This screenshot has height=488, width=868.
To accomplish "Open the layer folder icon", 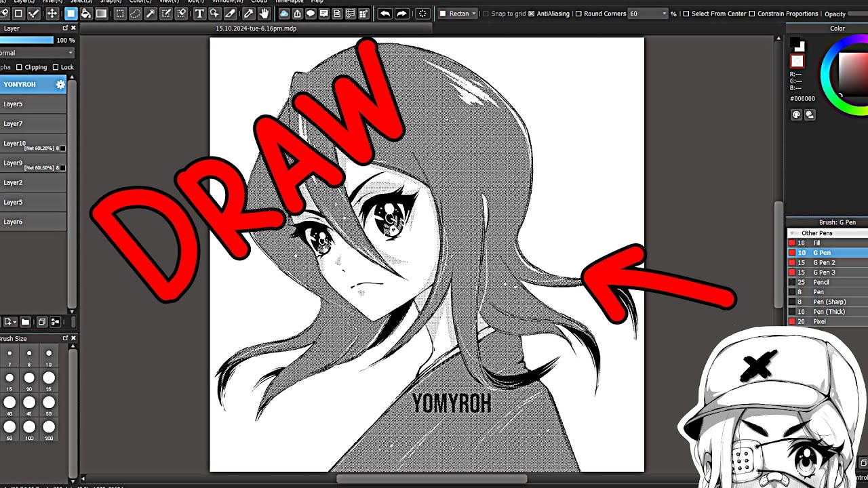I will pyautogui.click(x=25, y=322).
